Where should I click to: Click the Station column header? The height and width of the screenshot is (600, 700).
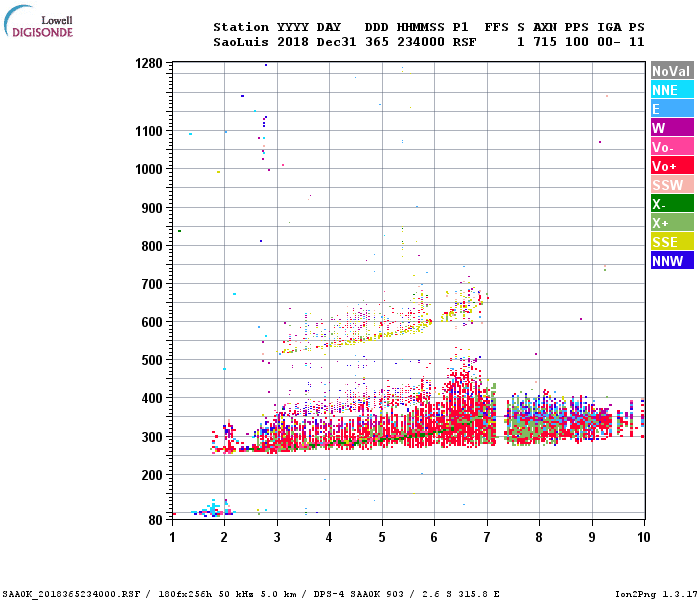241,27
